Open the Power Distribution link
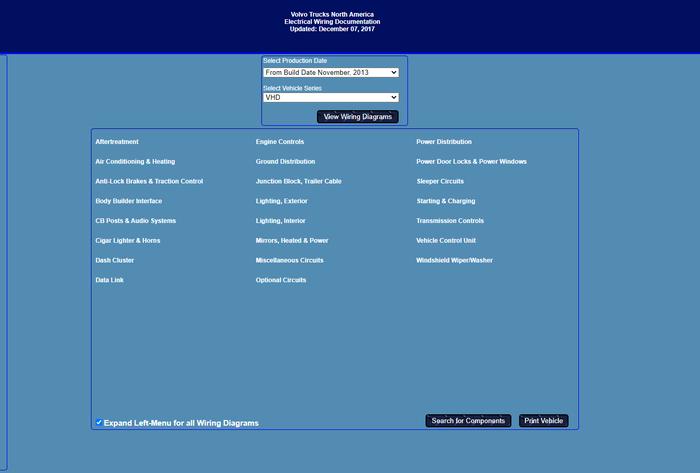Viewport: 700px width, 473px height. [444, 142]
